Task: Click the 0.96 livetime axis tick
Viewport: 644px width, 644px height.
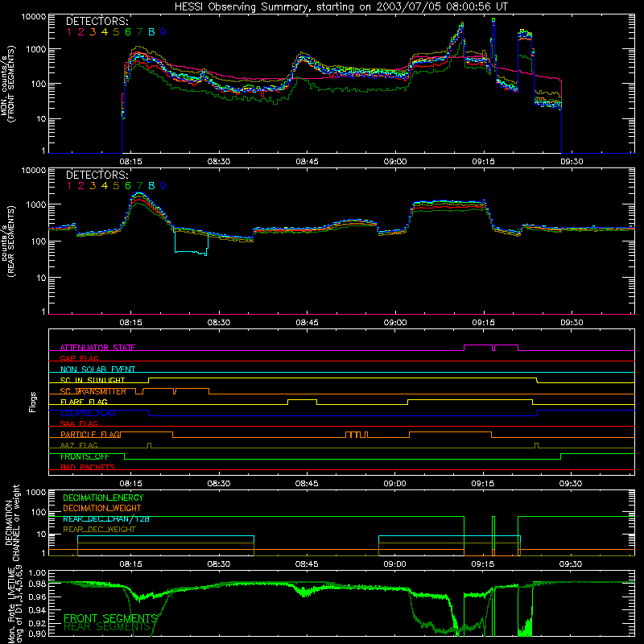Action: coord(37,597)
